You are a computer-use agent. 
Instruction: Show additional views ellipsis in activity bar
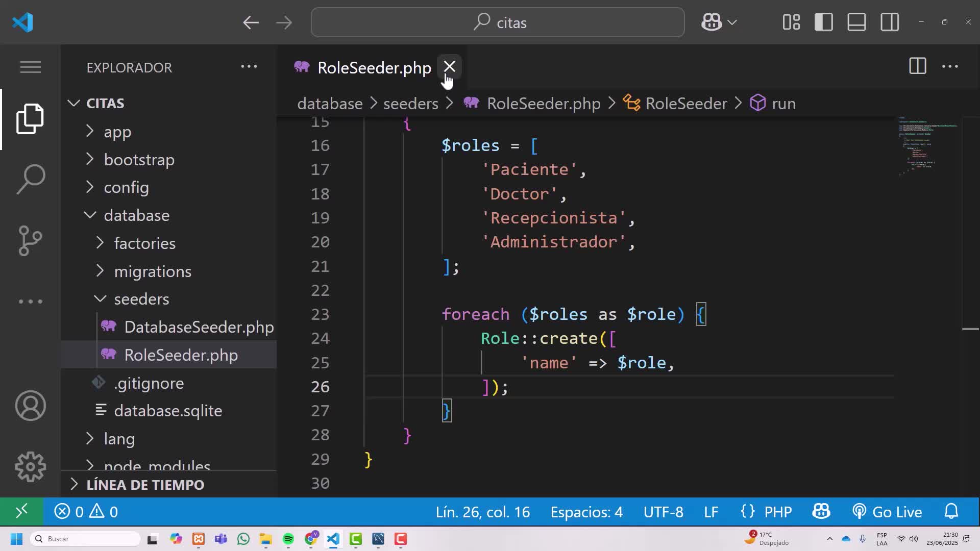[30, 302]
